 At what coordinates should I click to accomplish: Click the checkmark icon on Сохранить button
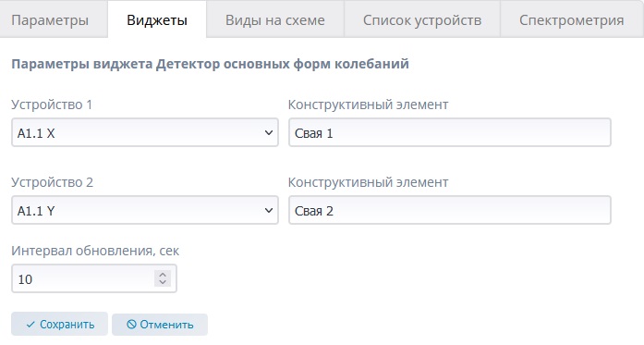[30, 325]
